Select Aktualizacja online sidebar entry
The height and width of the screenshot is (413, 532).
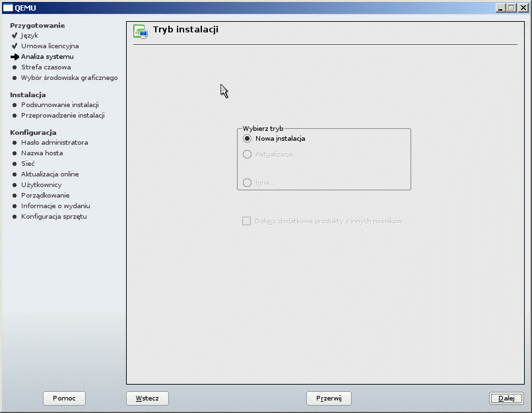(50, 174)
